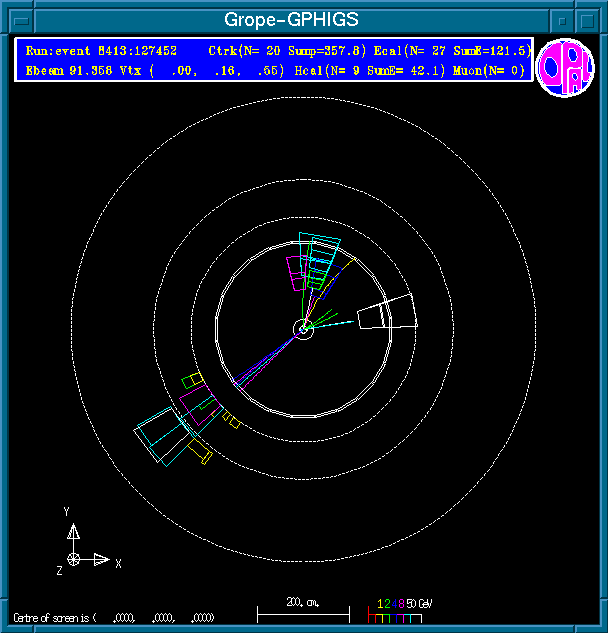Minimize the Grope-GPHIGS window

[x=563, y=19]
